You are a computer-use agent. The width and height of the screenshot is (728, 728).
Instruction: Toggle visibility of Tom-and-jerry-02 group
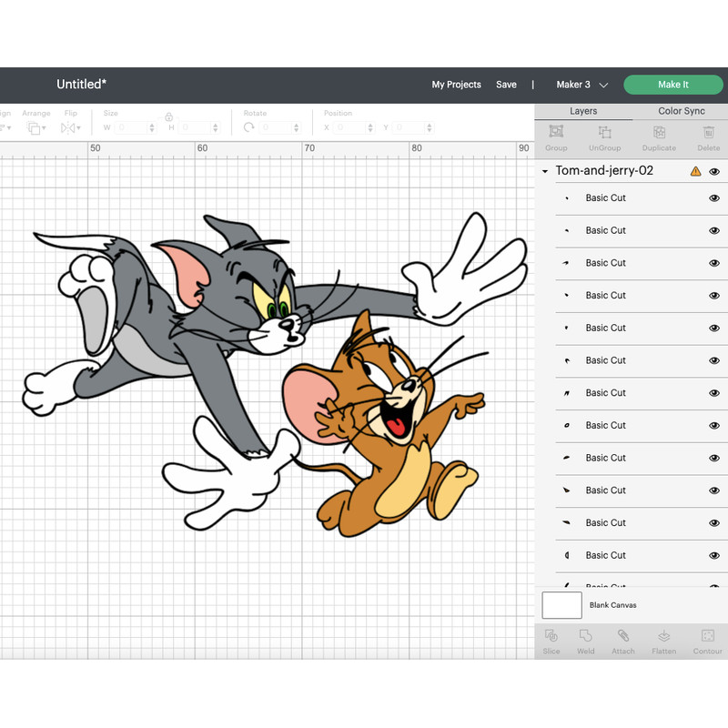coord(715,170)
